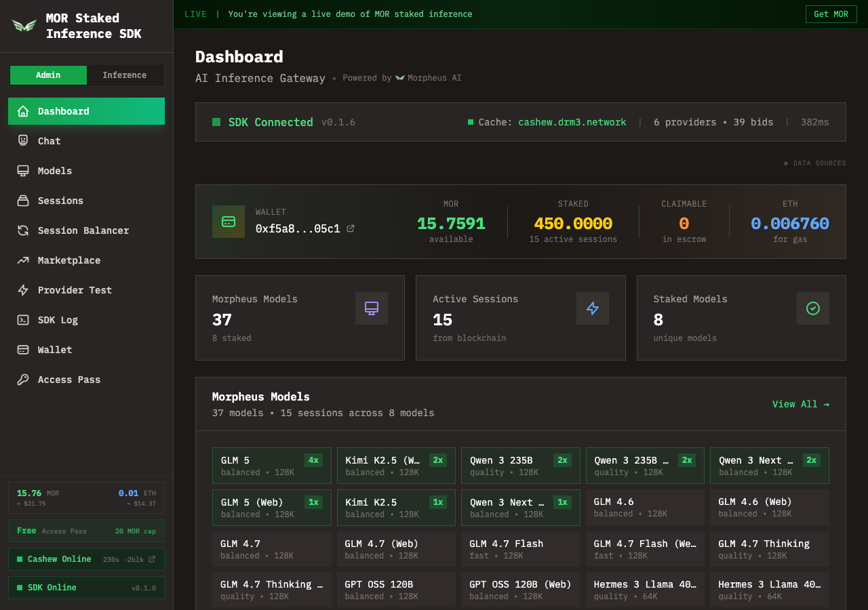The height and width of the screenshot is (610, 868).
Task: Expand the Data Sources section
Action: 815,163
